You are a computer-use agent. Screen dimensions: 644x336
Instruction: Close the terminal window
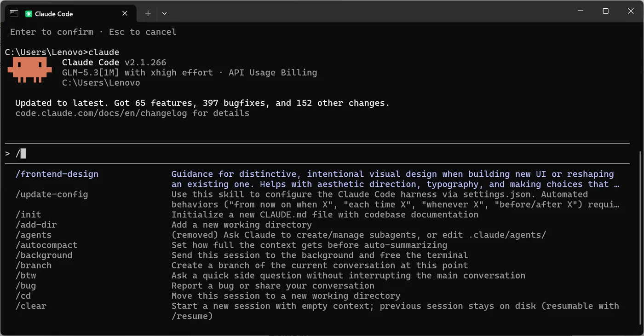point(631,12)
